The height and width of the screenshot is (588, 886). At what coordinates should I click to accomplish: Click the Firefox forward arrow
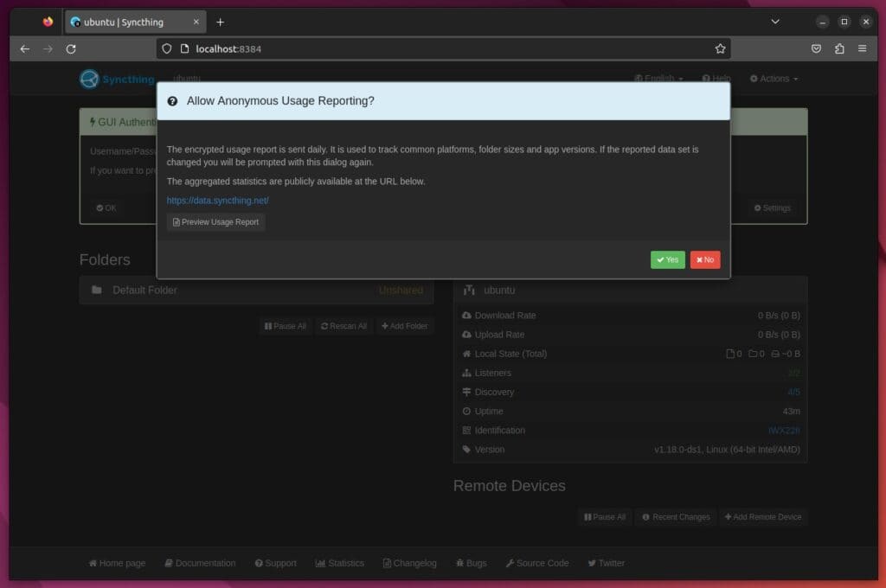[x=48, y=49]
